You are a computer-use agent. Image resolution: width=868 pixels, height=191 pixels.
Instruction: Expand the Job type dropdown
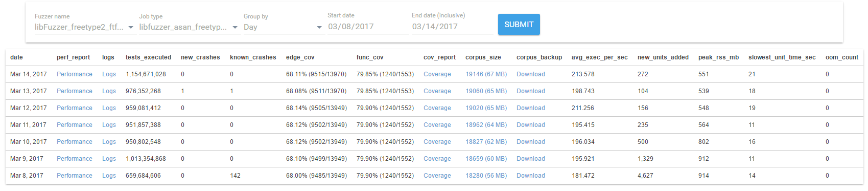[x=189, y=27]
